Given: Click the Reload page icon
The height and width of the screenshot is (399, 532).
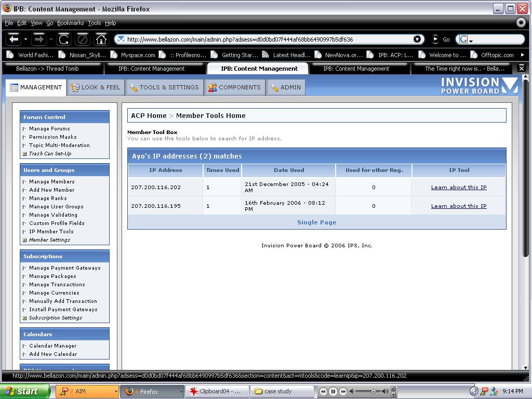Looking at the screenshot, I should (x=64, y=39).
